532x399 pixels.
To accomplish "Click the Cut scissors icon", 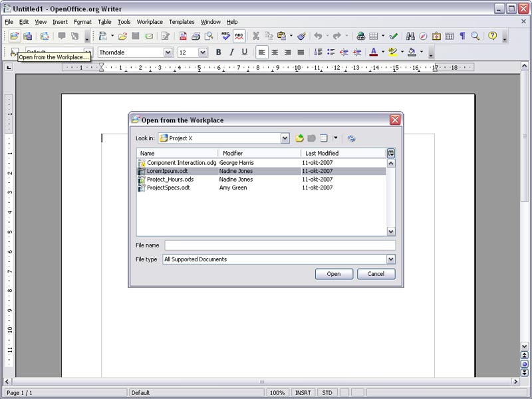I will click(x=256, y=36).
